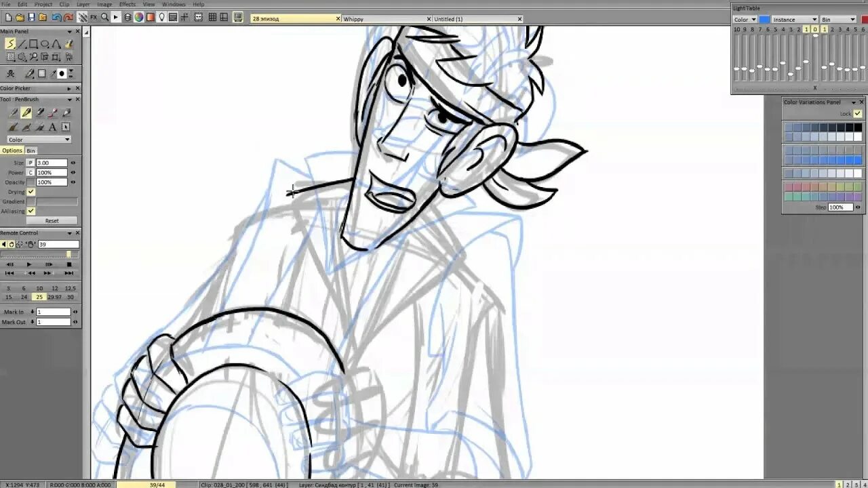Select the spline curve tool
The height and width of the screenshot is (488, 868).
[x=56, y=43]
